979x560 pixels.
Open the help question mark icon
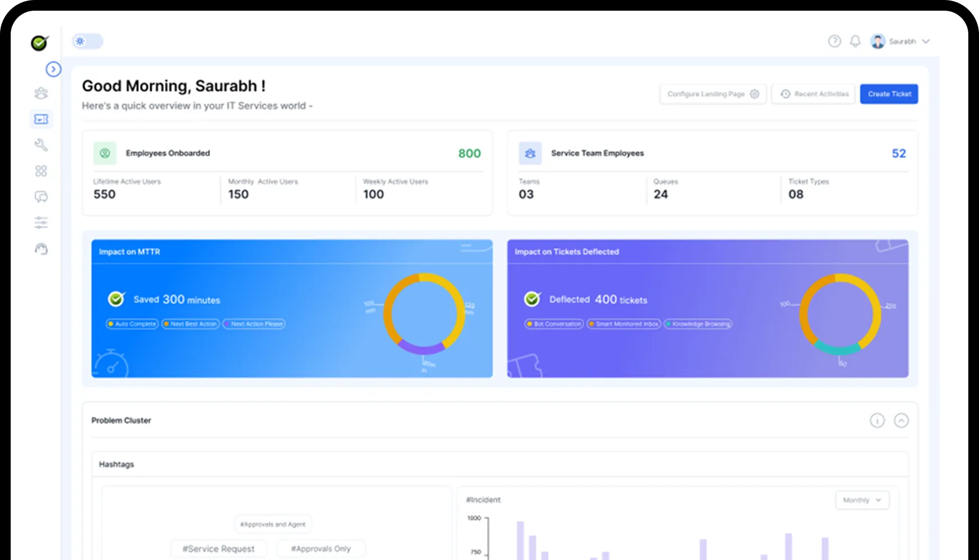pyautogui.click(x=834, y=41)
